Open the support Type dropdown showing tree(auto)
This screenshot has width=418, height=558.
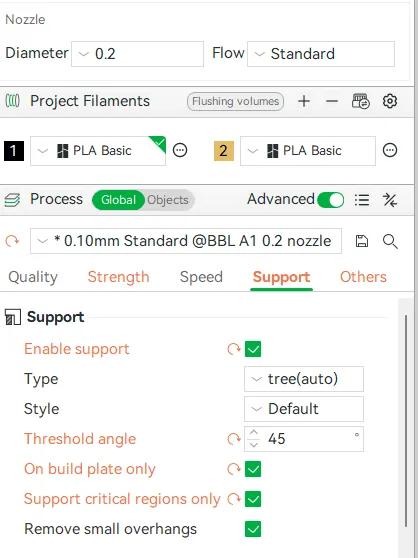coord(304,379)
